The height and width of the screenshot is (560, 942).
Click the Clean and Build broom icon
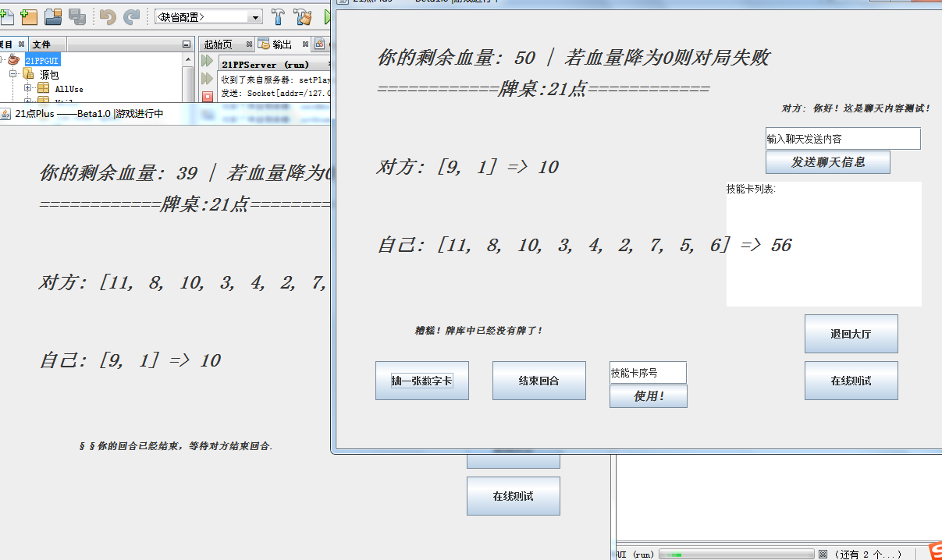tap(303, 16)
